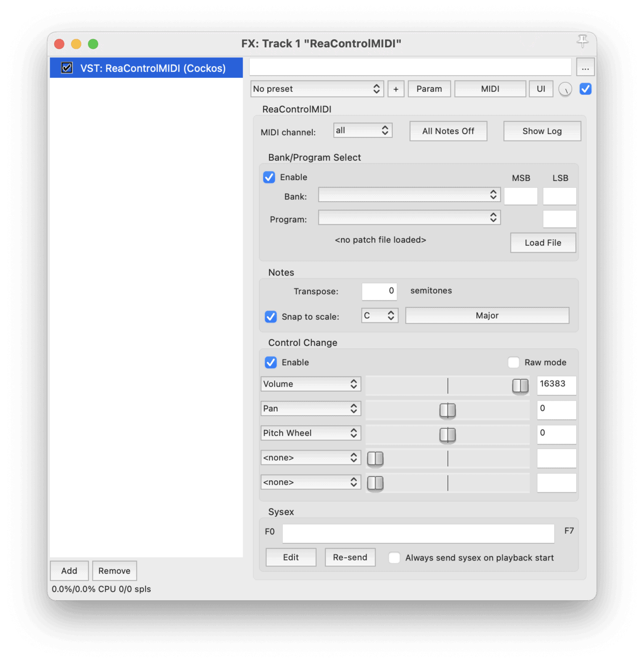Click the Bank MSB field
Image resolution: width=644 pixels, height=663 pixels.
[521, 196]
